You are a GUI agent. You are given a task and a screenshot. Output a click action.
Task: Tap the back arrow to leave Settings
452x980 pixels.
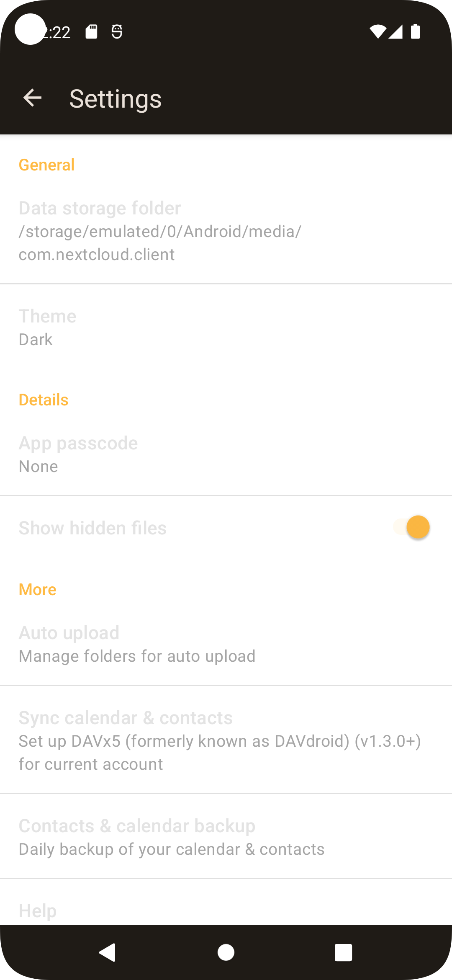[x=32, y=98]
